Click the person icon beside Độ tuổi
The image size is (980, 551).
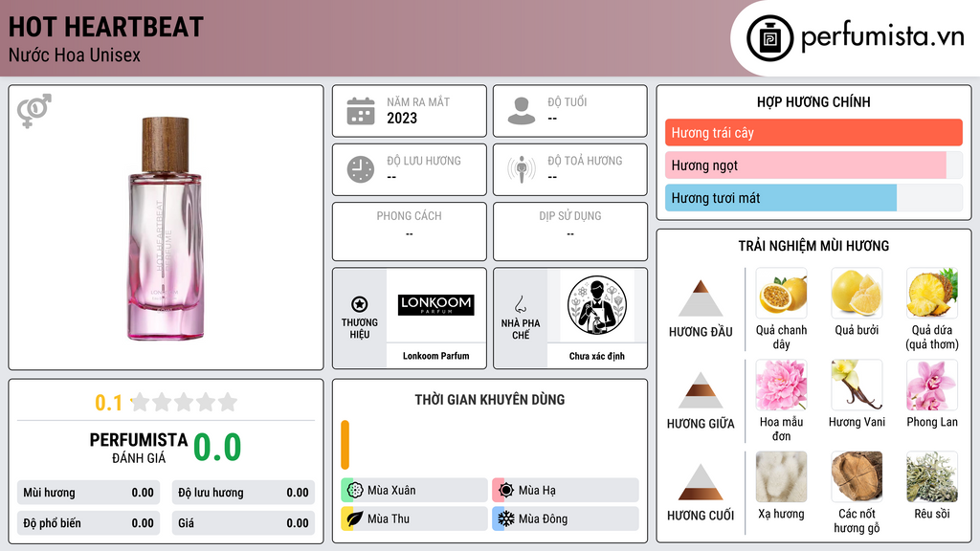(x=522, y=111)
